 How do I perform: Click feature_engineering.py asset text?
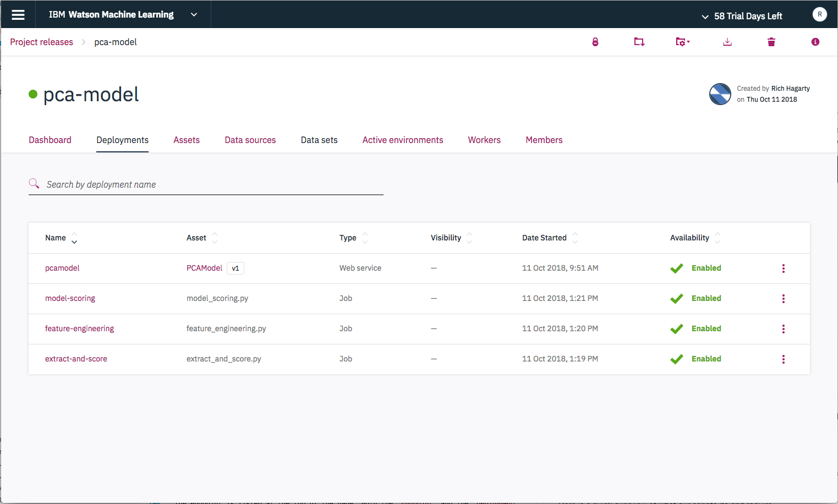(226, 328)
